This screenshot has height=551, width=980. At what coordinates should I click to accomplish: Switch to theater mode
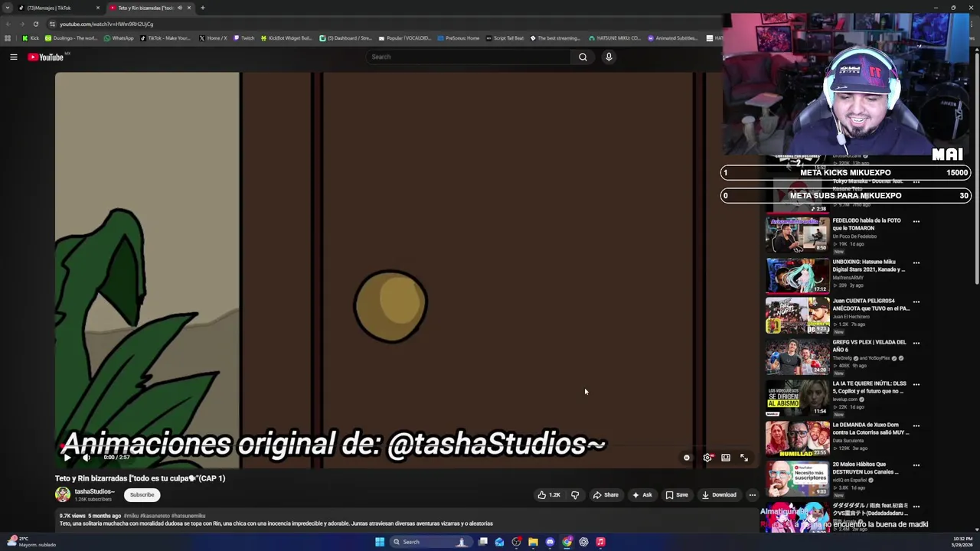[x=726, y=458]
